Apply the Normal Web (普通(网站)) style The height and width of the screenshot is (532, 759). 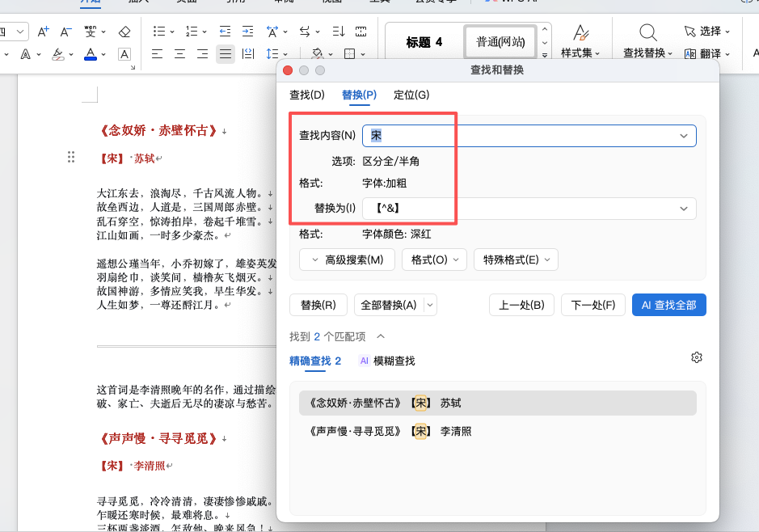[500, 42]
